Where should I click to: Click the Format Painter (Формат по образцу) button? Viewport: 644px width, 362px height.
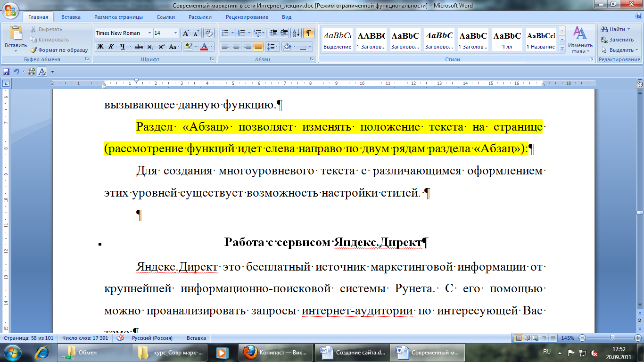[x=59, y=50]
